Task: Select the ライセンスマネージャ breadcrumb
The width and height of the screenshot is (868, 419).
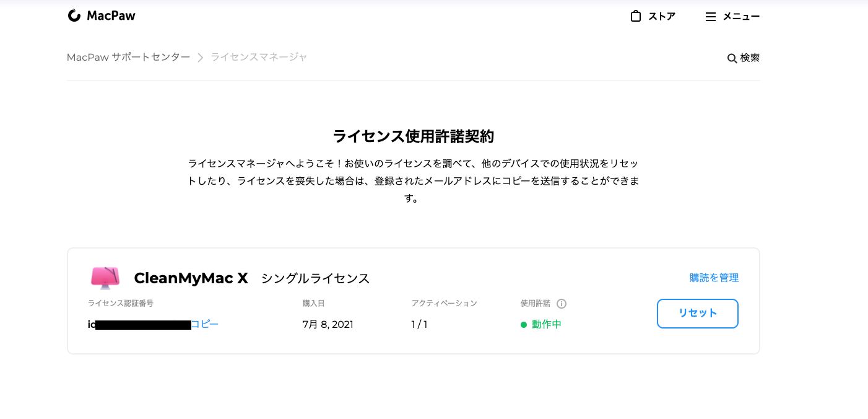Action: [x=259, y=57]
